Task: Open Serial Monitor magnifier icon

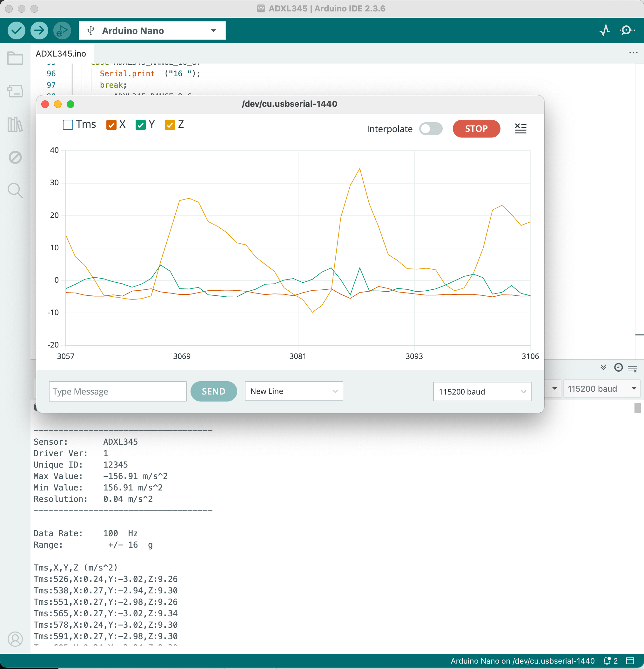Action: tap(627, 30)
